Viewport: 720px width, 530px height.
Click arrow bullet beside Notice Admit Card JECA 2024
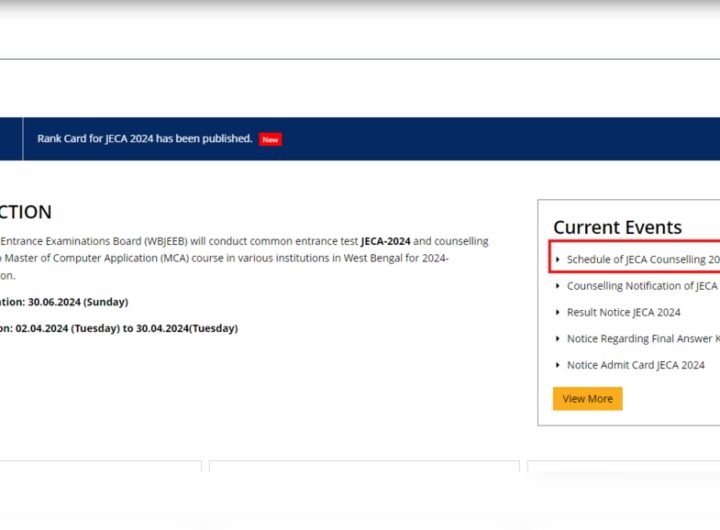pyautogui.click(x=558, y=365)
